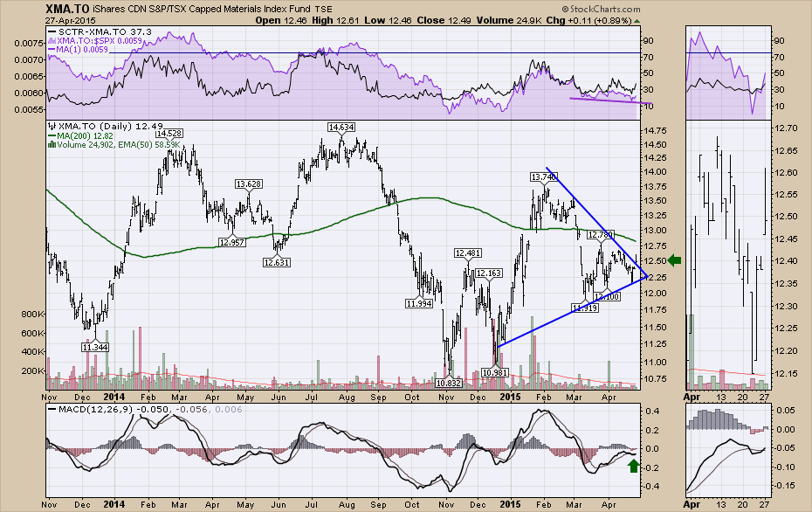The height and width of the screenshot is (512, 812).
Task: Click the 2015 label under the MACD panel
Action: click(510, 504)
